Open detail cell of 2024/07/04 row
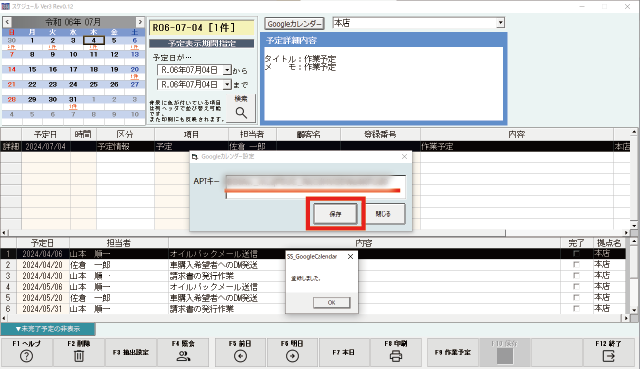Screen dimensions: 640x369 pyautogui.click(x=11, y=147)
